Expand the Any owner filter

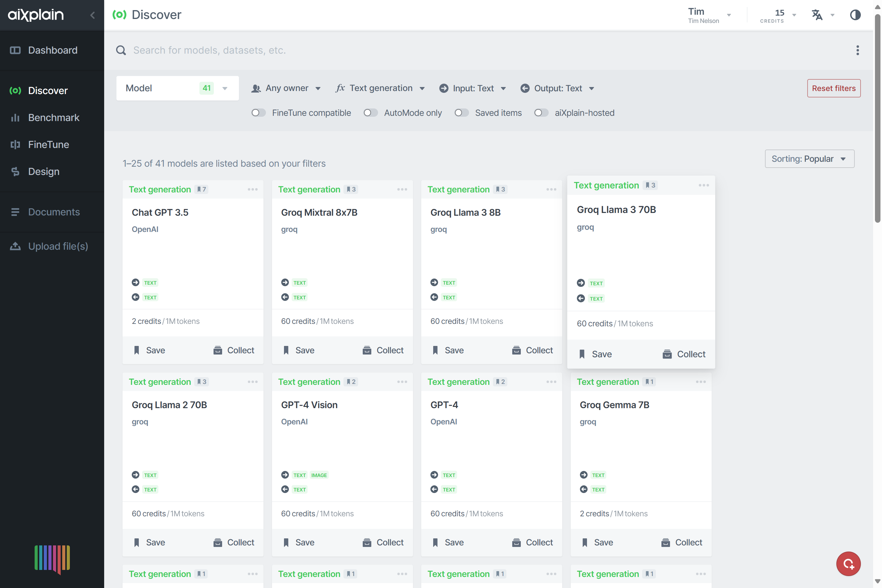pyautogui.click(x=286, y=88)
